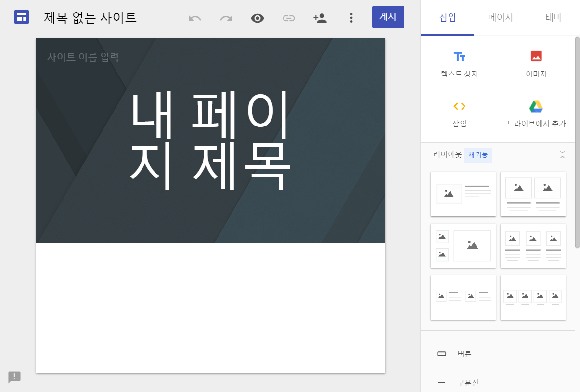This screenshot has width=580, height=392.
Task: Add content from Drive (드라이브에서 추가)
Action: coord(535,113)
